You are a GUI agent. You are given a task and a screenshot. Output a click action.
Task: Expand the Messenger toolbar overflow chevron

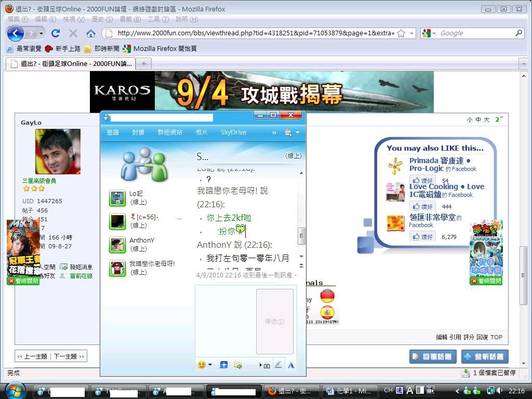pos(274,132)
